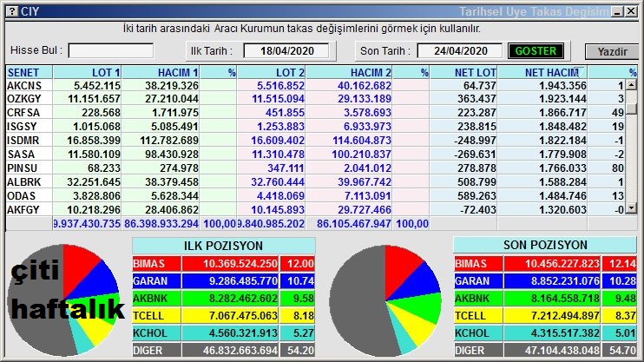The width and height of the screenshot is (644, 362).
Task: Select the SASA row
Action: click(315, 155)
